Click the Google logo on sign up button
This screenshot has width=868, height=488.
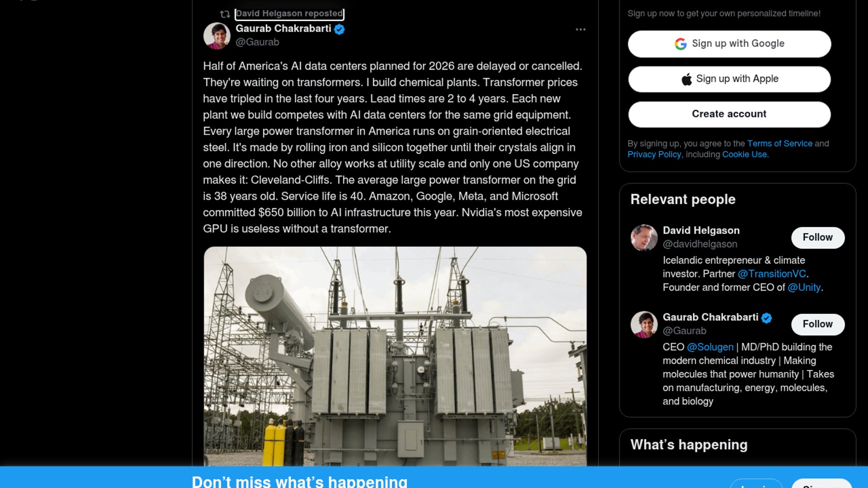(680, 44)
